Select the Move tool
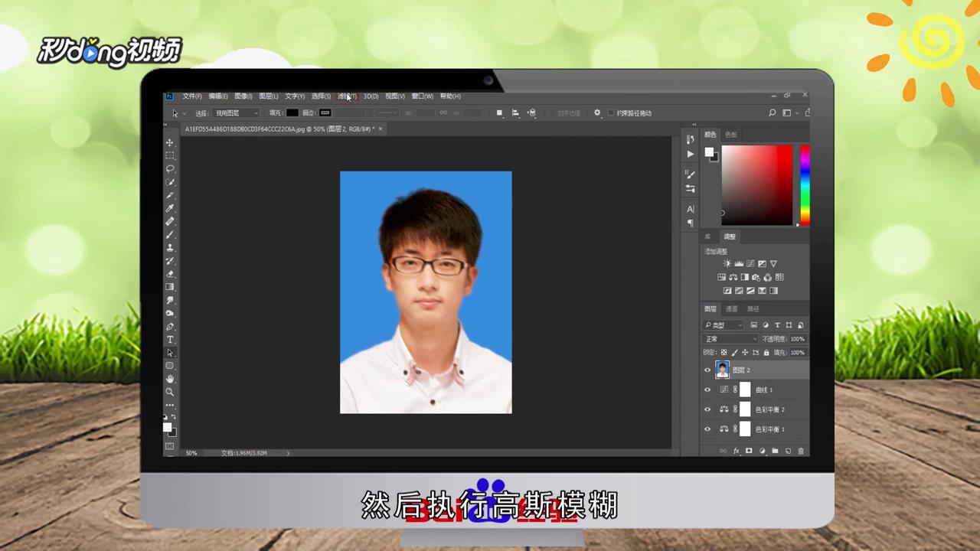 click(x=170, y=142)
